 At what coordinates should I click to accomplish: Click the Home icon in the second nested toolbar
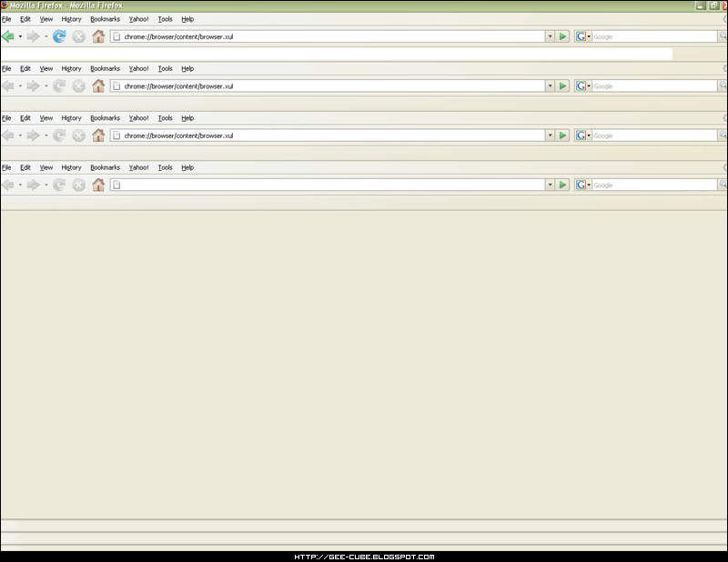pos(98,85)
